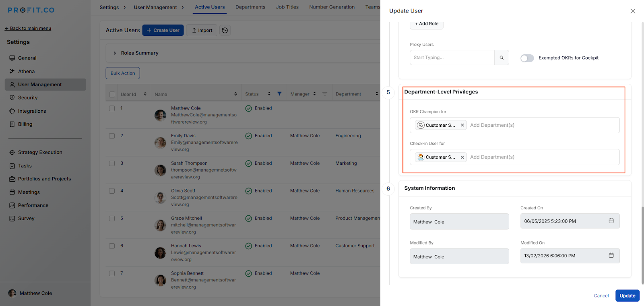Close the Update User panel
Image resolution: width=644 pixels, height=306 pixels.
tap(633, 11)
